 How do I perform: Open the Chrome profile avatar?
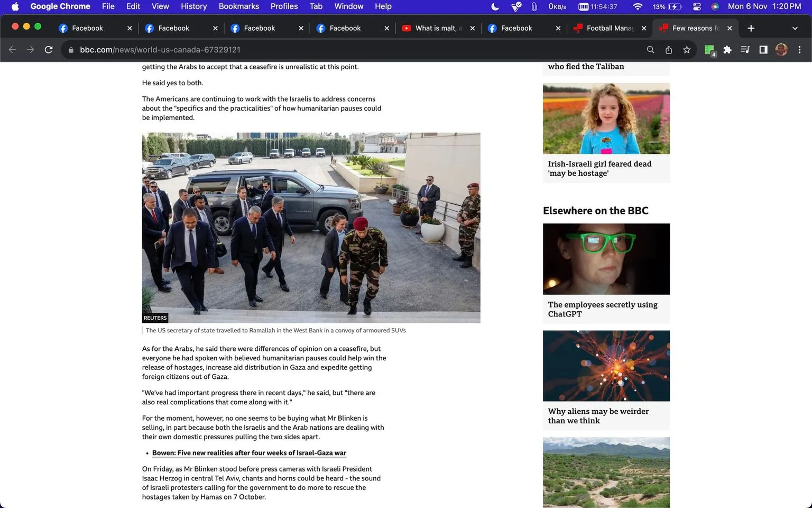point(781,50)
